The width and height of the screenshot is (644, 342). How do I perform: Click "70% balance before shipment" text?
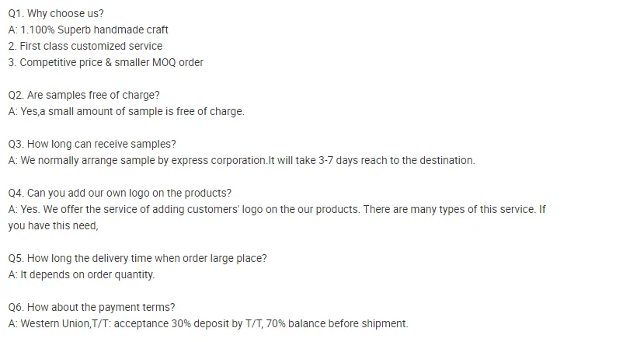[x=336, y=323]
